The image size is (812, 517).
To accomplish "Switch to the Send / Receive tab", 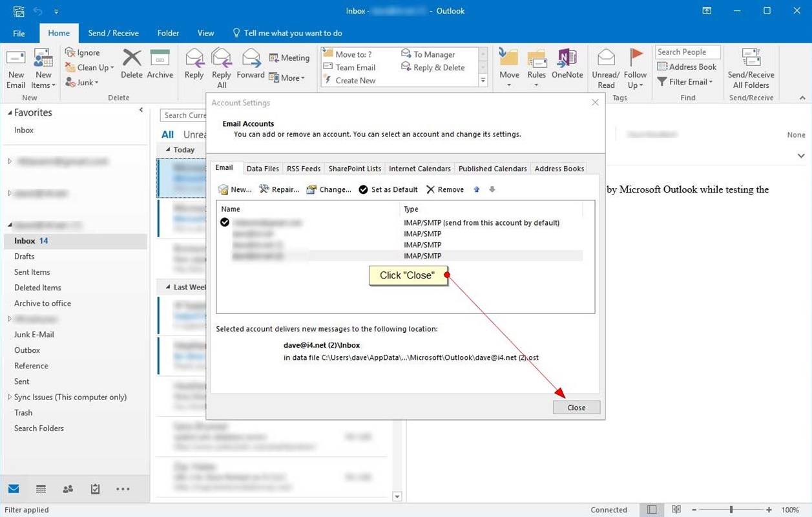I will (113, 33).
